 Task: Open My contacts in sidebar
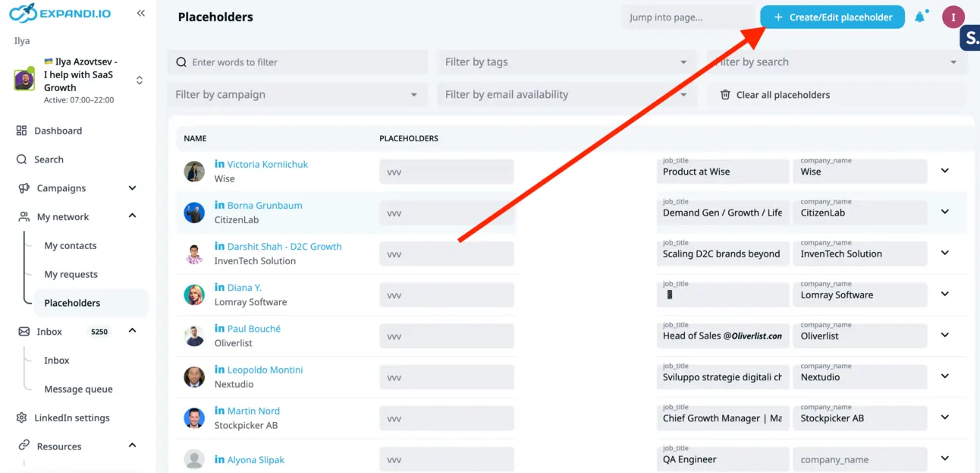tap(71, 246)
